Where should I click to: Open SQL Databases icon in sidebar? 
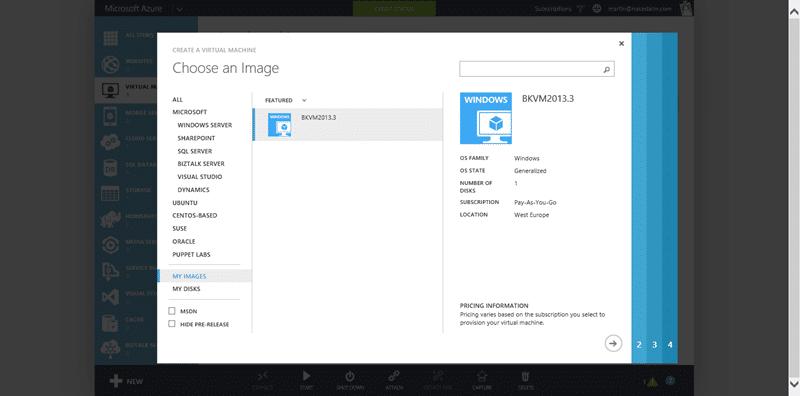[110, 168]
